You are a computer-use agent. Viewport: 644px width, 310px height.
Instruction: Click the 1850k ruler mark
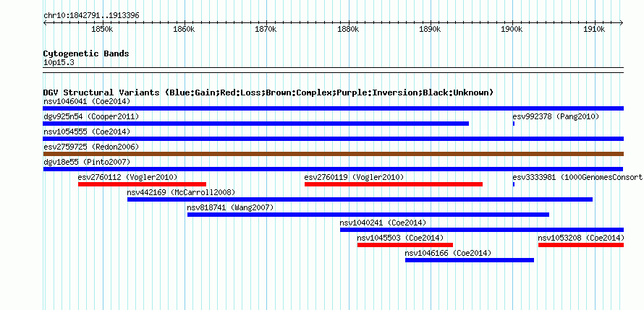(102, 30)
